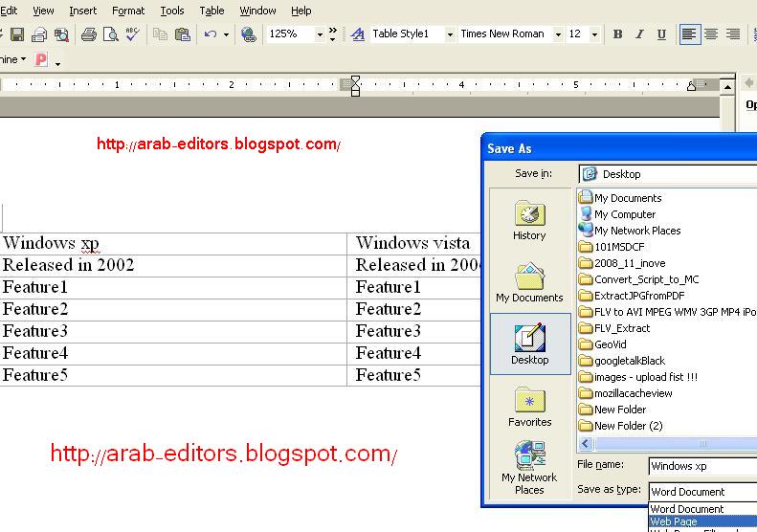Screen dimensions: 757x532
Task: Open My Network Places in Save As sidebar
Action: (529, 468)
